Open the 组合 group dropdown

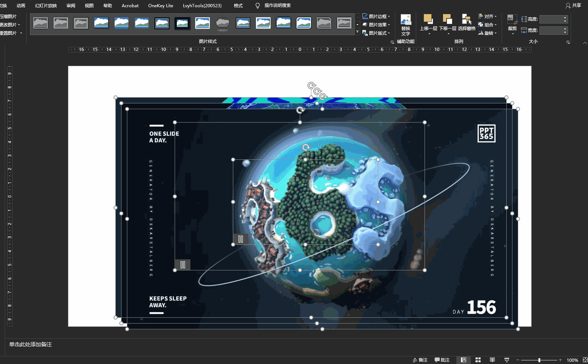(x=487, y=25)
